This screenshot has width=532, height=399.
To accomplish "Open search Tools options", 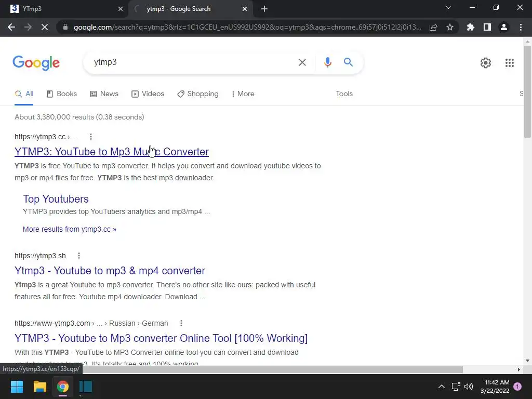I will [344, 94].
